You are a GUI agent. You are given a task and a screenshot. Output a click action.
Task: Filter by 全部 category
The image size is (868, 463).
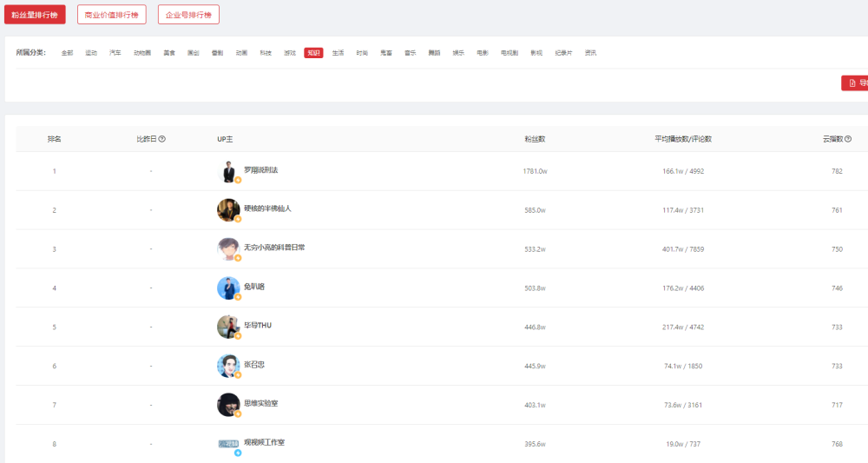point(67,53)
